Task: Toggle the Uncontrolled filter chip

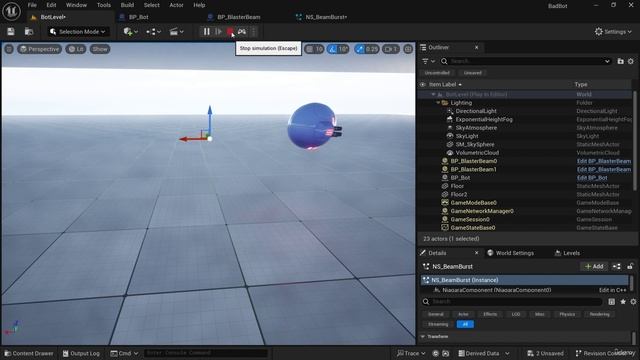Action: (x=437, y=73)
